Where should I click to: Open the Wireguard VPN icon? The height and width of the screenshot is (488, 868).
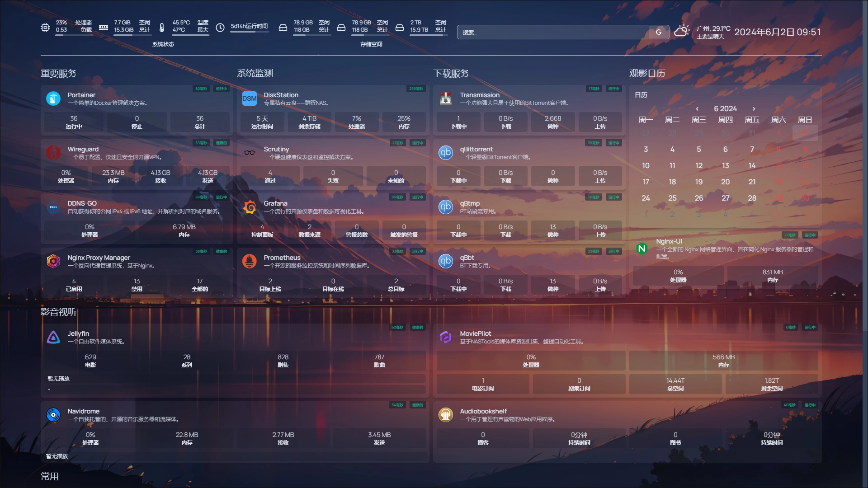pyautogui.click(x=53, y=153)
